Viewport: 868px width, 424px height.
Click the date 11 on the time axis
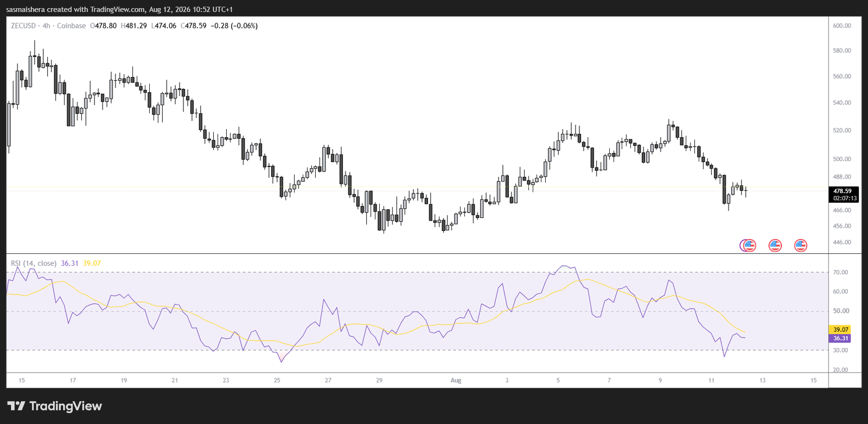pos(711,380)
